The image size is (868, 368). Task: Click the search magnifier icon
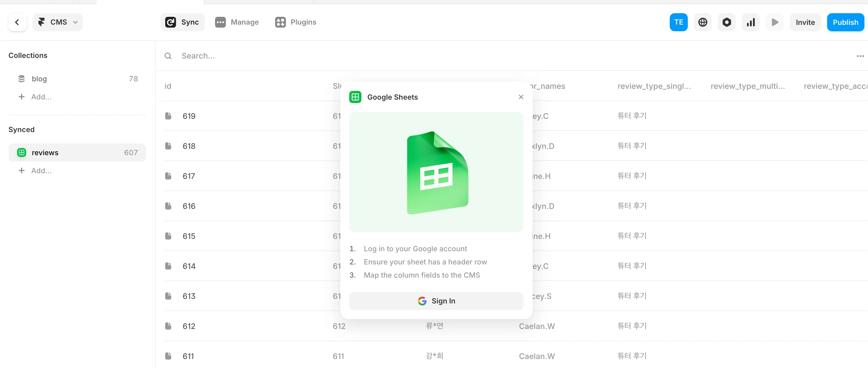[x=168, y=56]
